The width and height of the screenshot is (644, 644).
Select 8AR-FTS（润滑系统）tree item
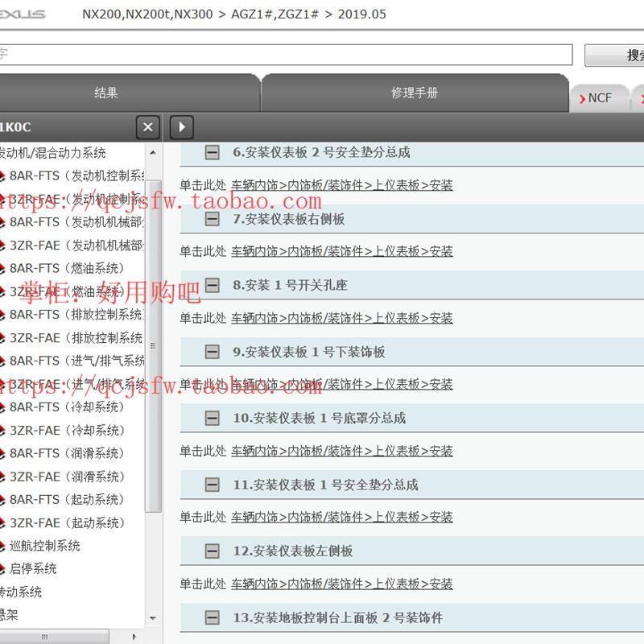67,453
